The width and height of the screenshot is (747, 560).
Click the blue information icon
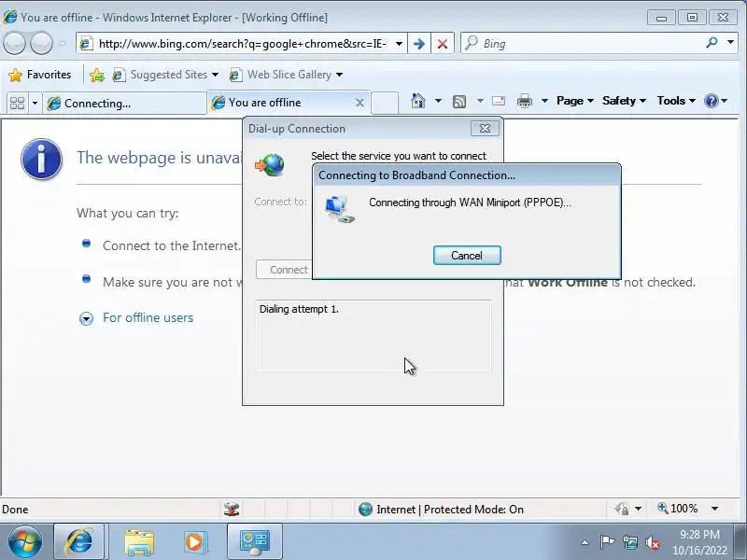[x=41, y=159]
